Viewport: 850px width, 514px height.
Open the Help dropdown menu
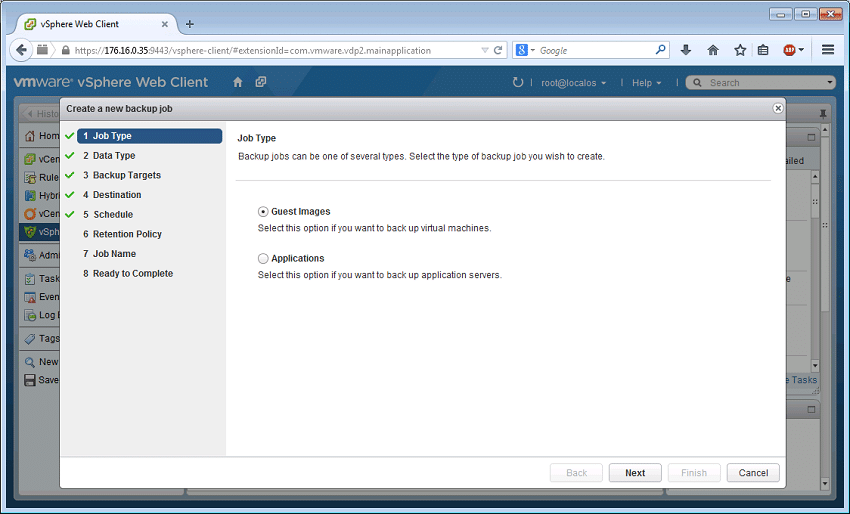click(647, 83)
